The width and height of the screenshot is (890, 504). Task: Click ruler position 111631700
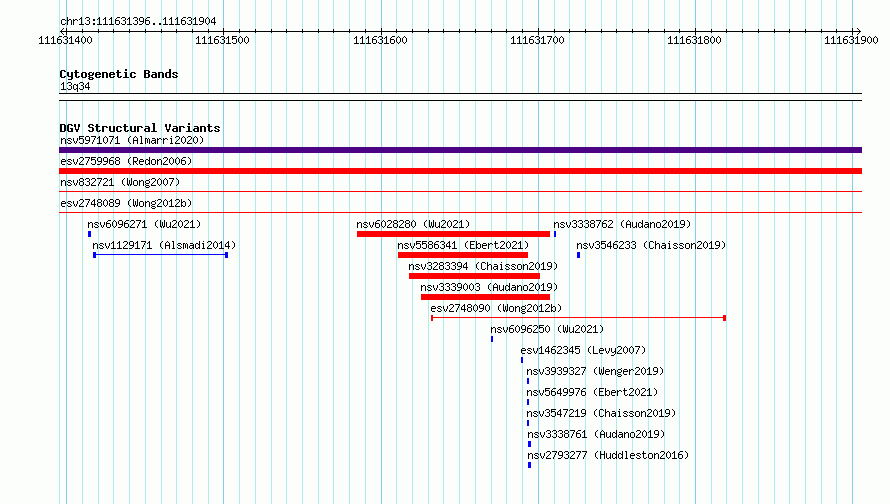point(538,40)
